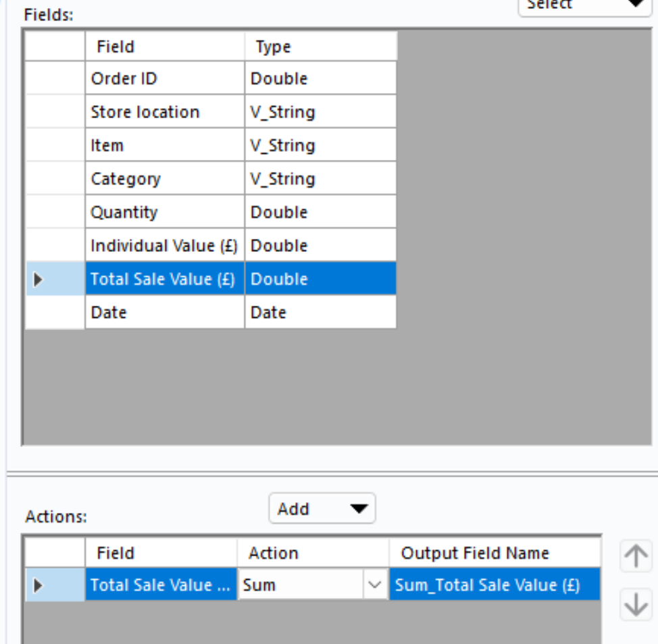Select Individual Value (£) field row
658x644 pixels.
(163, 246)
